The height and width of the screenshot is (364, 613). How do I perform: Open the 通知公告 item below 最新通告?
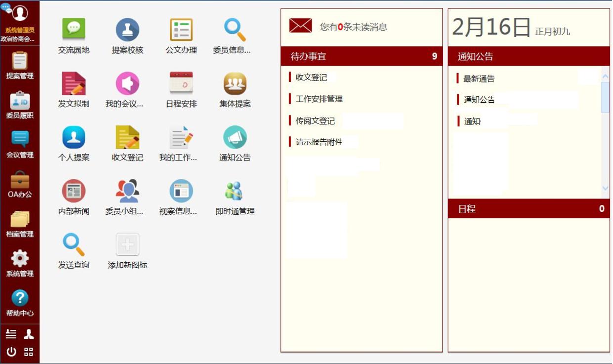click(x=479, y=100)
